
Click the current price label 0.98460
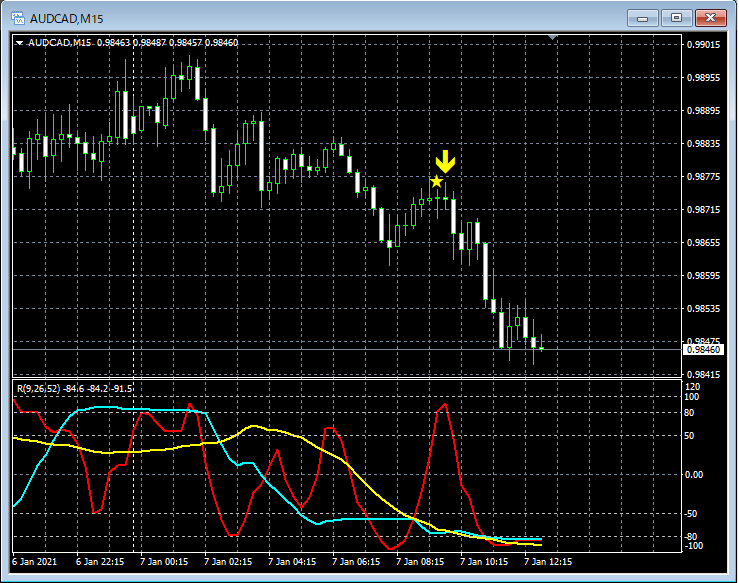click(x=703, y=349)
